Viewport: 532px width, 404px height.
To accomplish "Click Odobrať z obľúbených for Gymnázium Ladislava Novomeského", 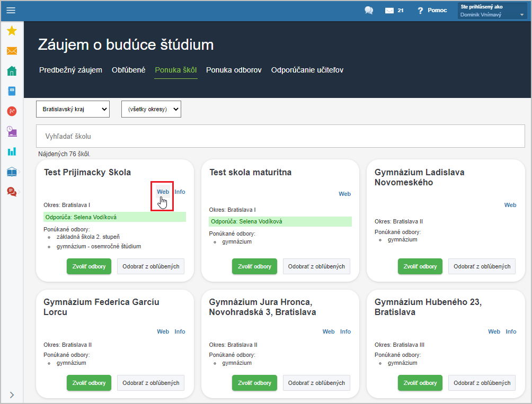I will pyautogui.click(x=482, y=266).
